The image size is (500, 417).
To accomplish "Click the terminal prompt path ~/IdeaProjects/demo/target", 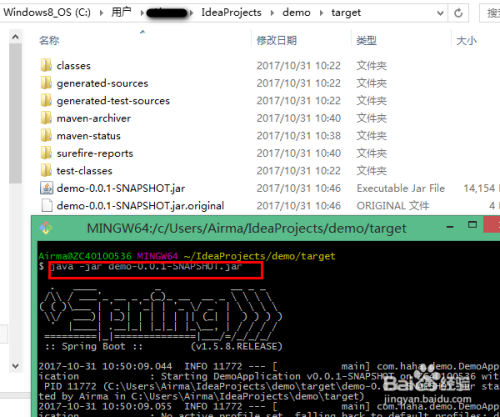I will pyautogui.click(x=259, y=256).
